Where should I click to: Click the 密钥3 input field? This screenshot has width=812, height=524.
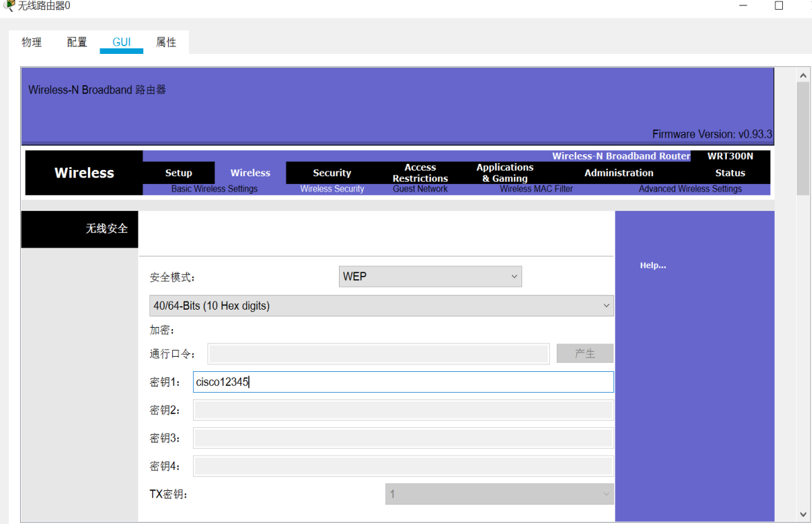point(403,438)
